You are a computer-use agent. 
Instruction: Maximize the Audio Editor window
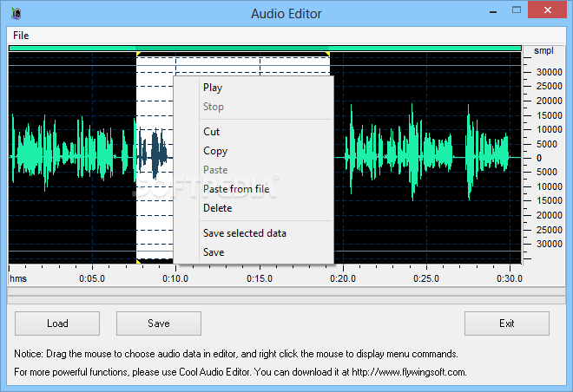[x=517, y=10]
